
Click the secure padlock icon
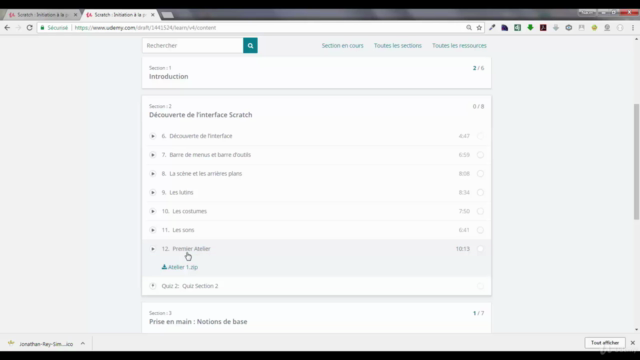click(x=42, y=28)
